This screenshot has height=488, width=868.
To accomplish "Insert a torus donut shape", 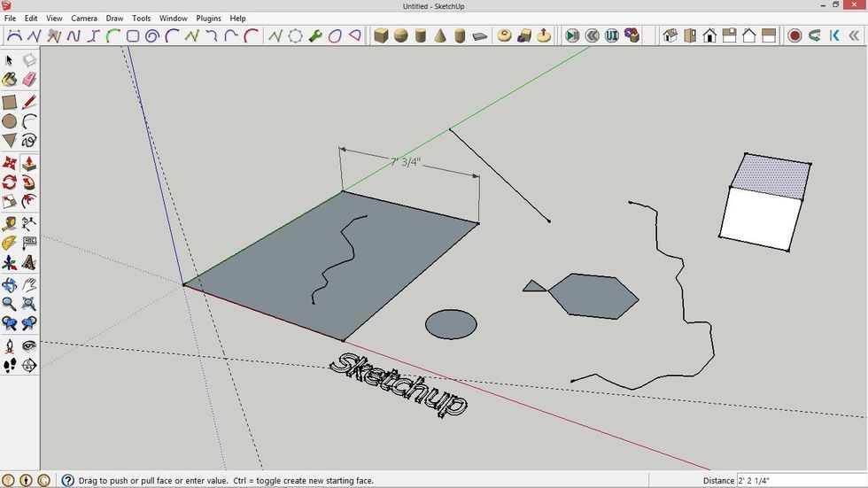I will tap(504, 36).
